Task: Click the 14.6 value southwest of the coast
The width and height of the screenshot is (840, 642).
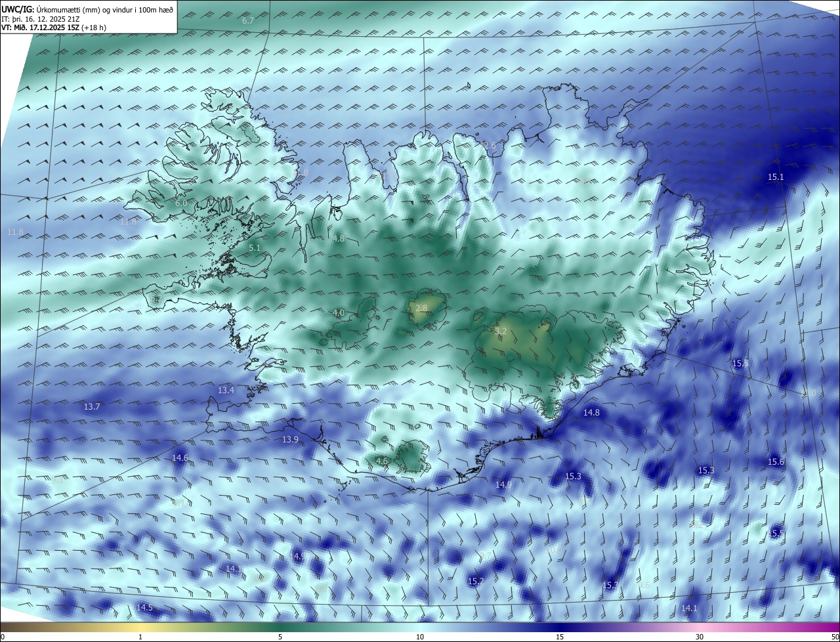Action: pyautogui.click(x=180, y=458)
